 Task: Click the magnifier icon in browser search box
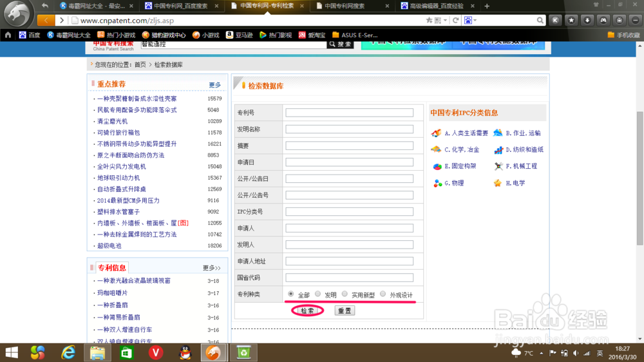tap(540, 20)
